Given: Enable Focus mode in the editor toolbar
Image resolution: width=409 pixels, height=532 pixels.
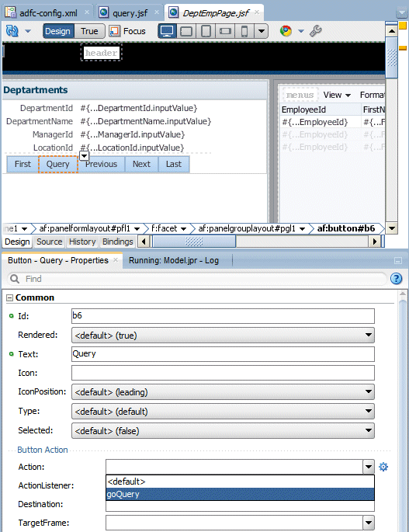Looking at the screenshot, I should 127,31.
